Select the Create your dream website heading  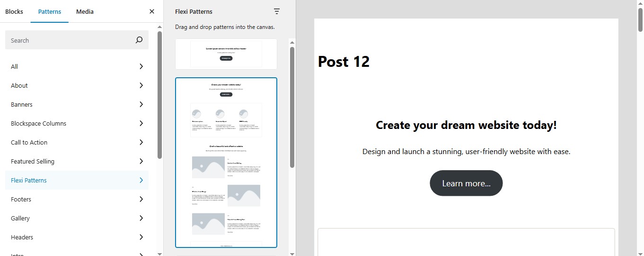(x=466, y=125)
